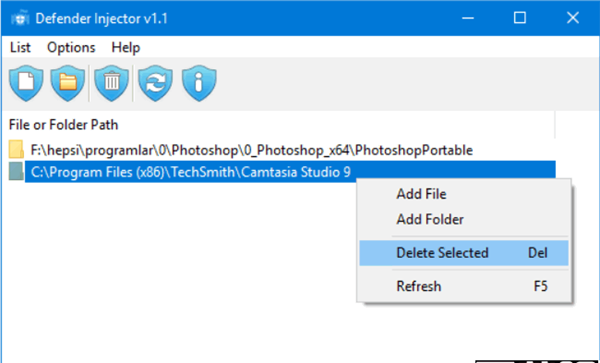Choose Delete Selected in the context menu
Screen dimensions: 600x363
464,253
